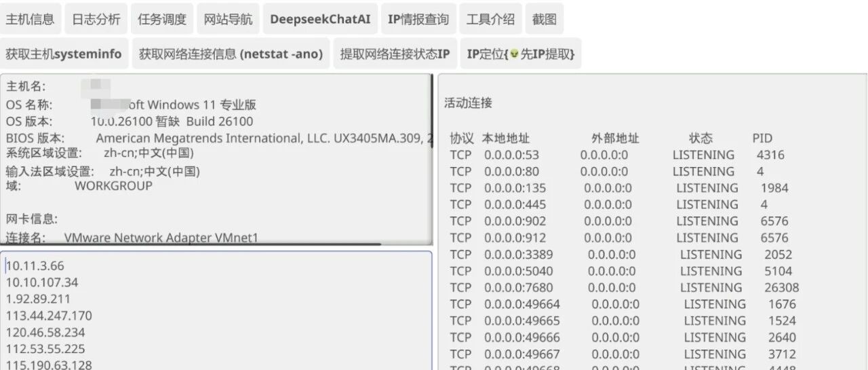Click the 获取主机systeminfo button

click(x=64, y=54)
